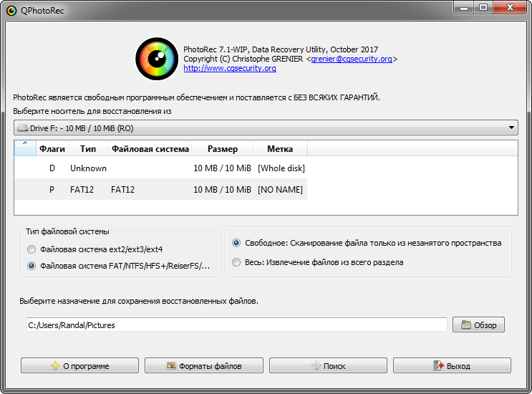This screenshot has width=532, height=394.
Task: Sort table by Флаги column
Action: pyautogui.click(x=52, y=148)
